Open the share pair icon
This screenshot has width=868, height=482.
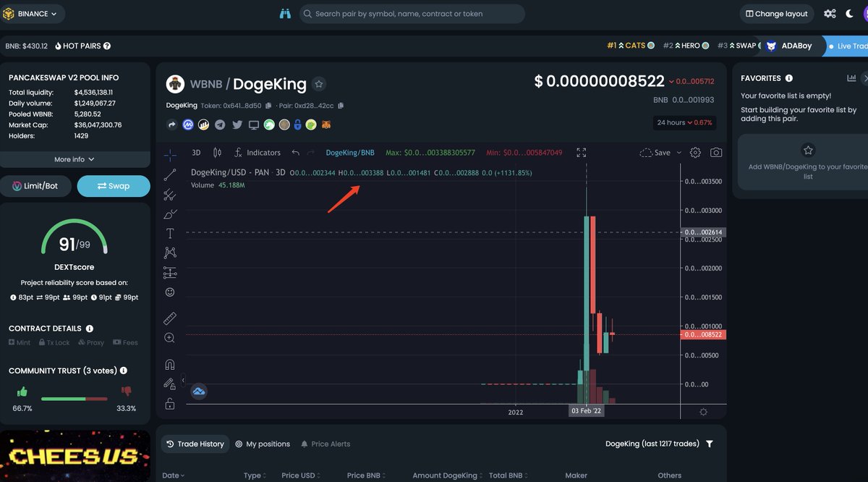tap(172, 124)
